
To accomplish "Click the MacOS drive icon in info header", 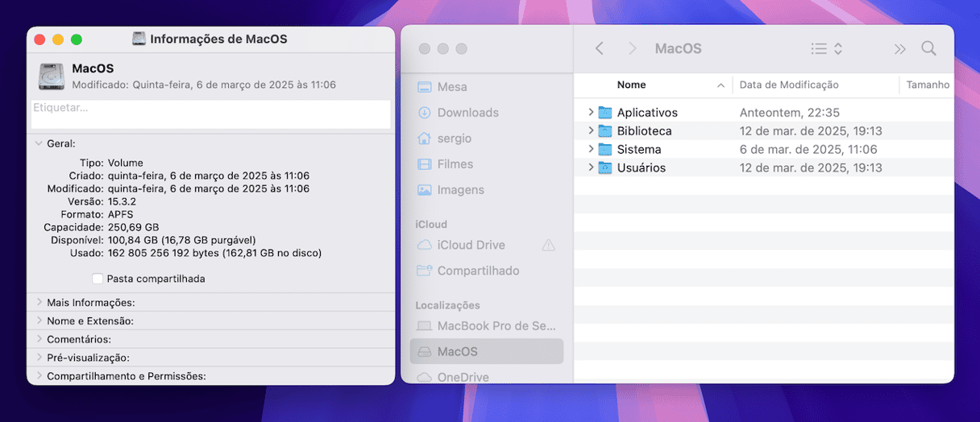I will [51, 76].
